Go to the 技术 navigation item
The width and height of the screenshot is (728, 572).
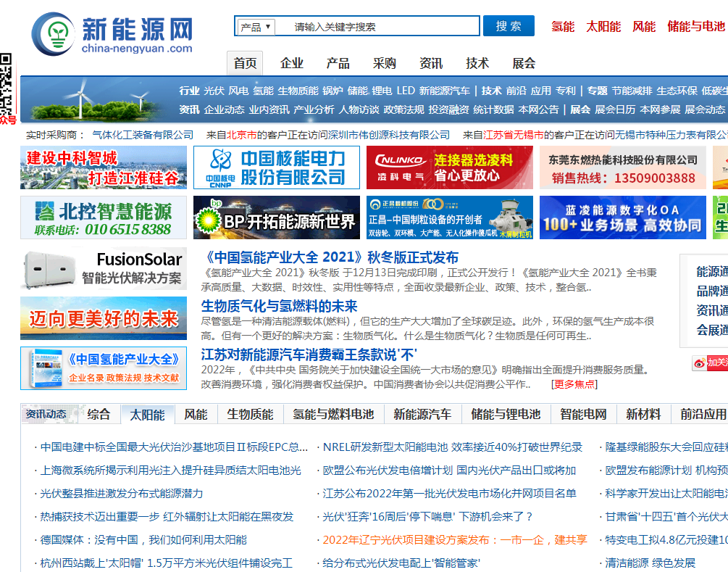(477, 63)
